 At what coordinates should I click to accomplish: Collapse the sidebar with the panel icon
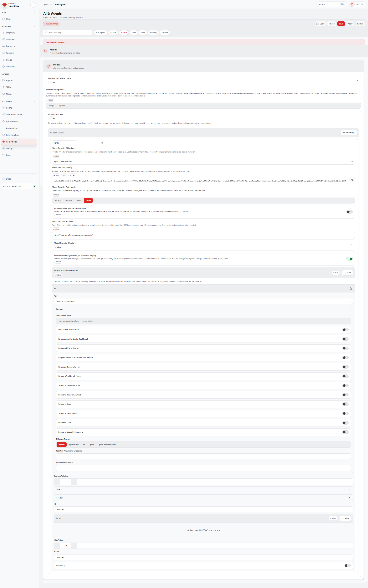coord(33,5)
